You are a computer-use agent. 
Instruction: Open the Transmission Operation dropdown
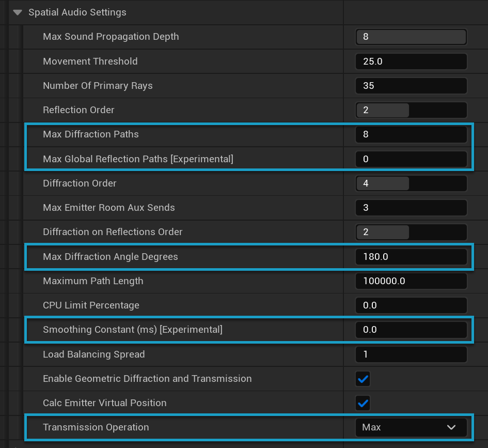point(411,427)
